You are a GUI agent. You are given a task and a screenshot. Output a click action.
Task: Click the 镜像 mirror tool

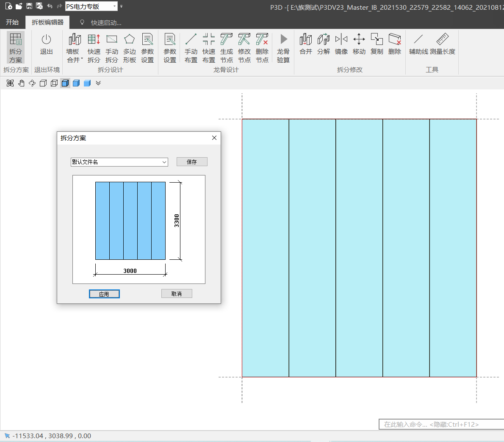pyautogui.click(x=341, y=44)
